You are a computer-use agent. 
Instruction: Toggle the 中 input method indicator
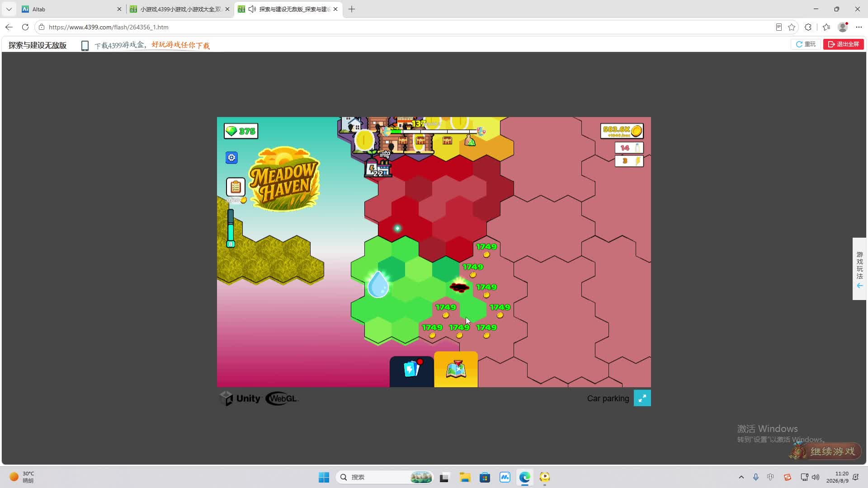pos(770,477)
